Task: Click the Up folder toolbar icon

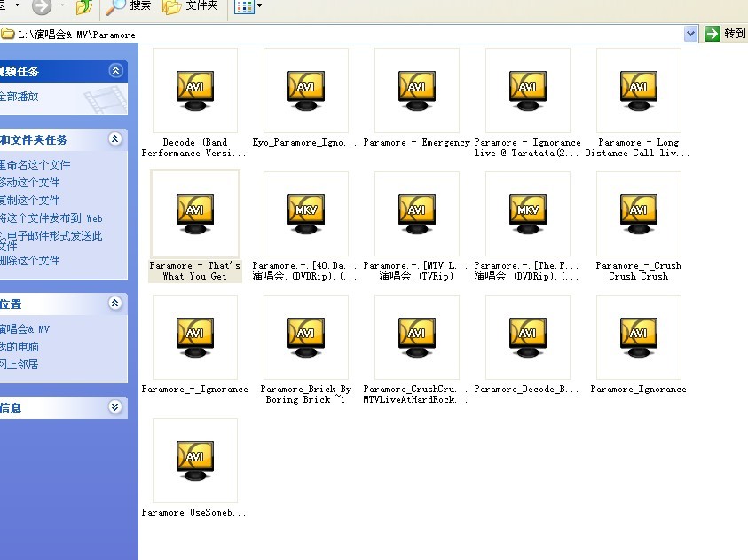Action: (84, 6)
